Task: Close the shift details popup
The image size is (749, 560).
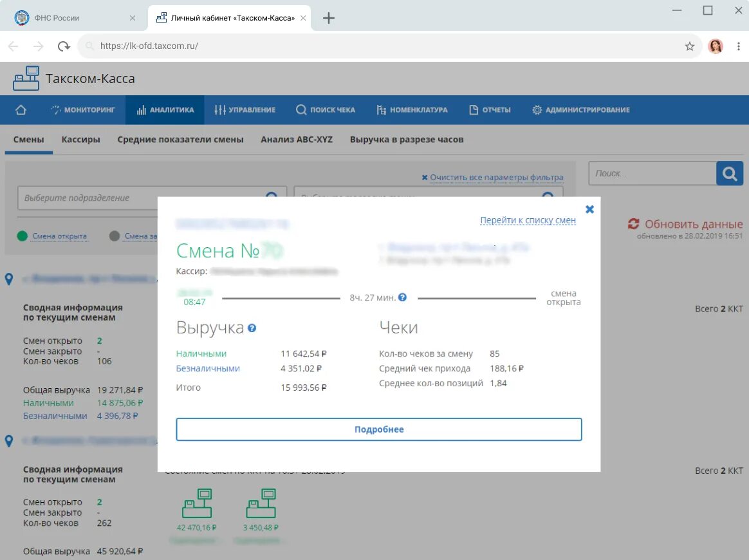Action: click(589, 209)
